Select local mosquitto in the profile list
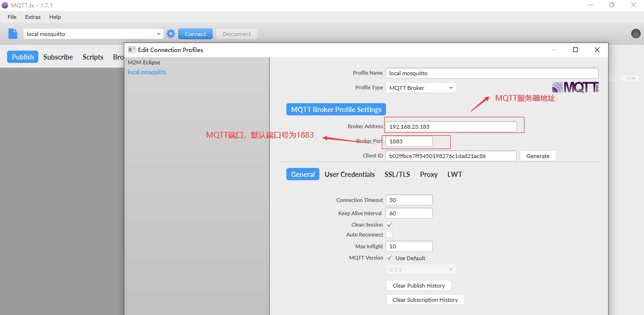The width and height of the screenshot is (644, 315). pos(147,72)
